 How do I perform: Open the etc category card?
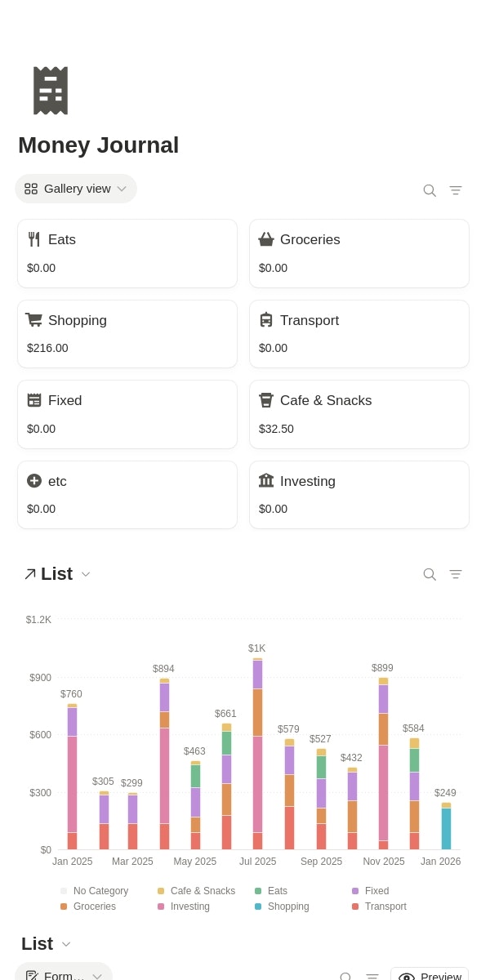pyautogui.click(x=127, y=495)
